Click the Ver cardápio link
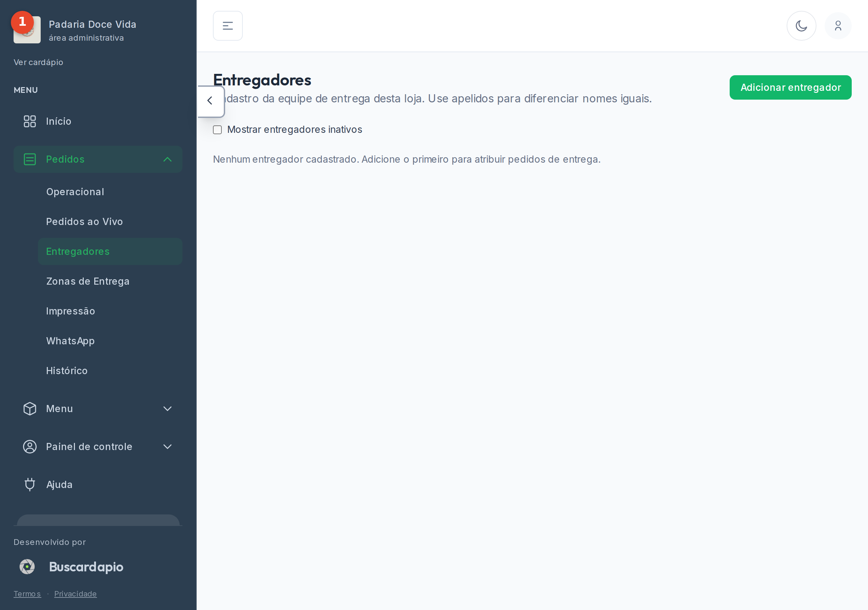The image size is (868, 610). point(38,62)
